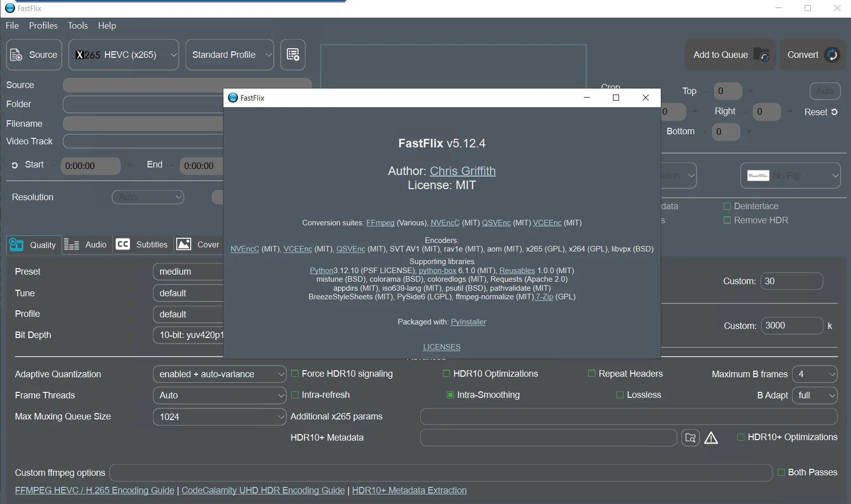Open the FFmpeg conversion suite link

click(380, 223)
